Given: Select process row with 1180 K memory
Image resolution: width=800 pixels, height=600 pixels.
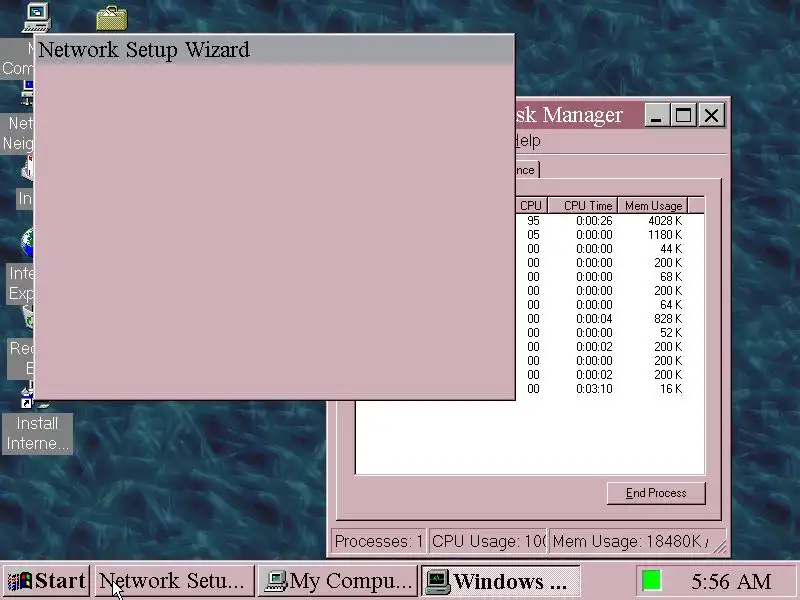Looking at the screenshot, I should [610, 235].
